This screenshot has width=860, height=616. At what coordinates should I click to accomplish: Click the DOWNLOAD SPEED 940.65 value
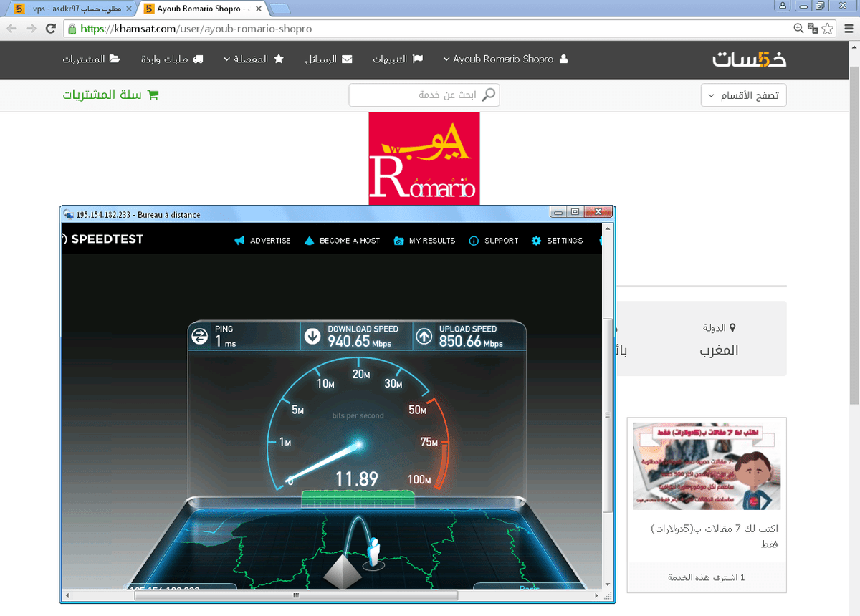[358, 342]
